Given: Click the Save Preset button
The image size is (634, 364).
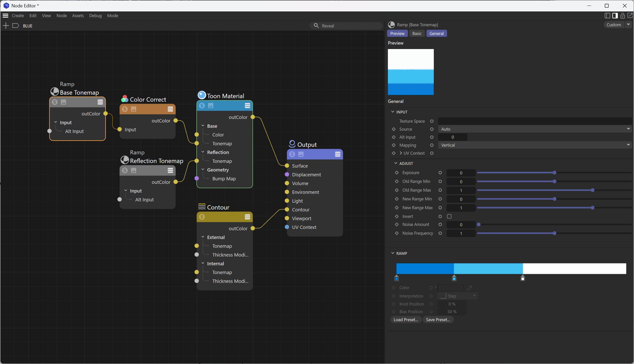Looking at the screenshot, I should 438,320.
